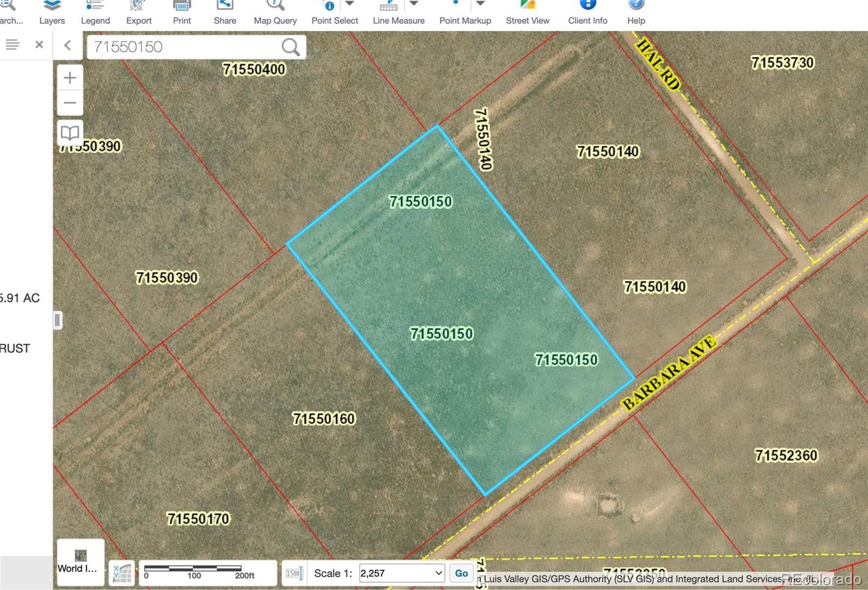Zoom in on the map
This screenshot has height=590, width=868.
tap(70, 78)
